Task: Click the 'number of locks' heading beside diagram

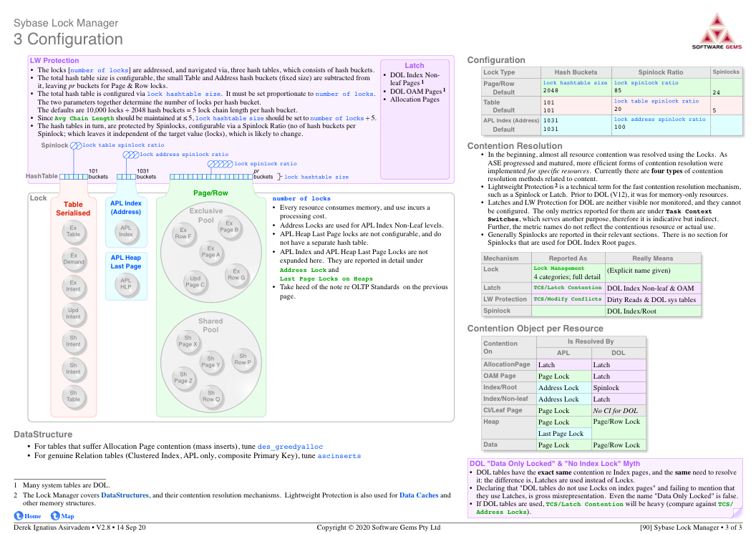Action: 301,198
